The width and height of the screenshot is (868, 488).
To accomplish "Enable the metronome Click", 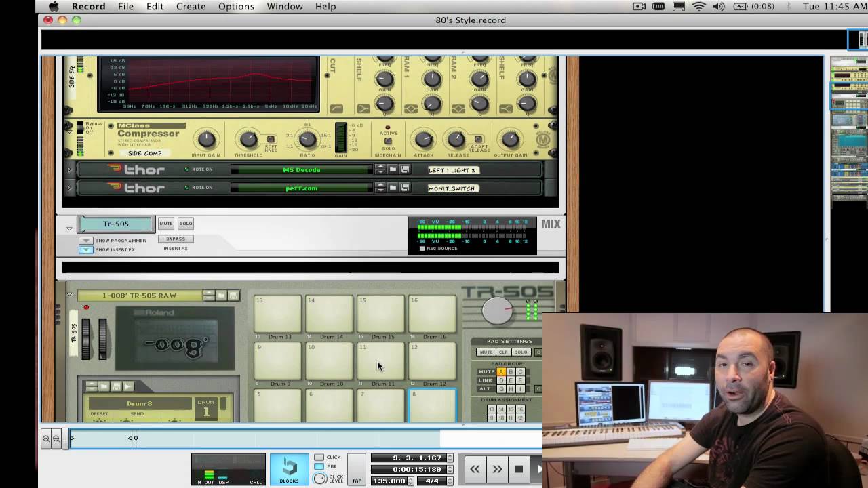I will 319,457.
